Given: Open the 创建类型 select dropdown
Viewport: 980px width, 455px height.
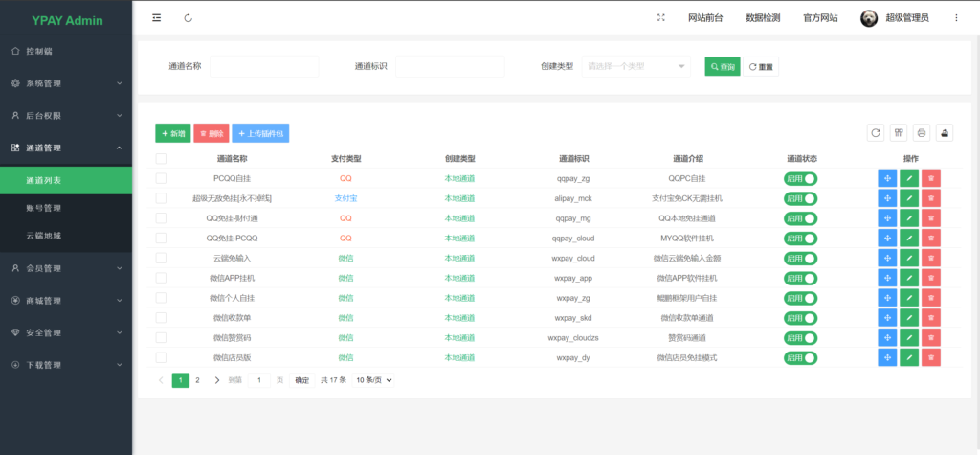Looking at the screenshot, I should pyautogui.click(x=636, y=66).
